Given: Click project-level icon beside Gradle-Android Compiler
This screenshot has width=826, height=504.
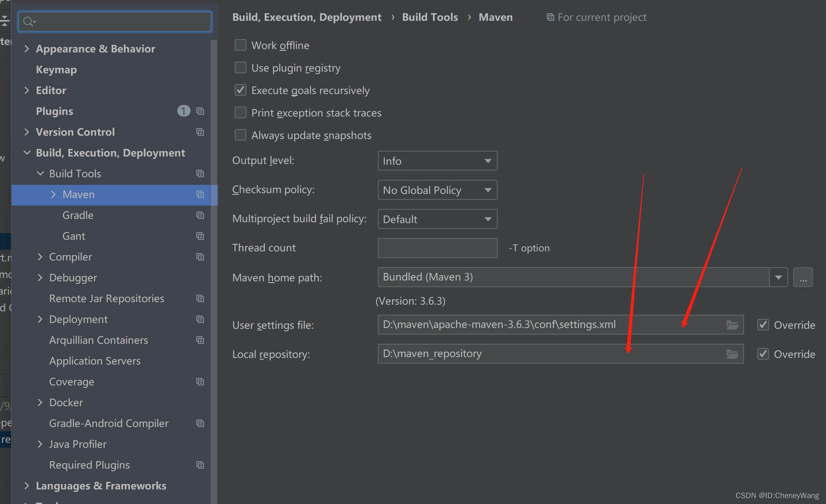Looking at the screenshot, I should tap(200, 423).
